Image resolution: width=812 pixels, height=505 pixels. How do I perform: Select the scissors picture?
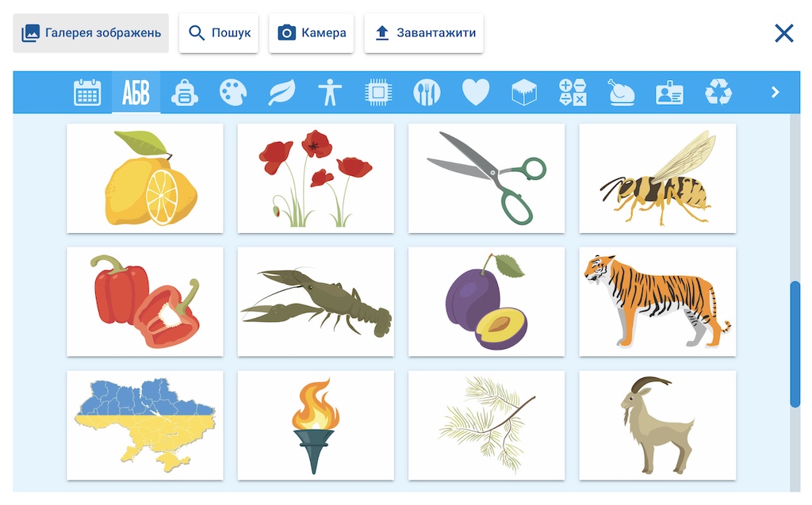pos(486,178)
